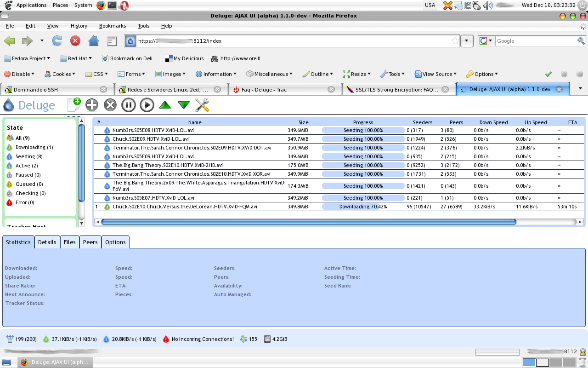This screenshot has width=588, height=368.
Task: Click the green checkmark Web Developer status icon
Action: coord(548,74)
